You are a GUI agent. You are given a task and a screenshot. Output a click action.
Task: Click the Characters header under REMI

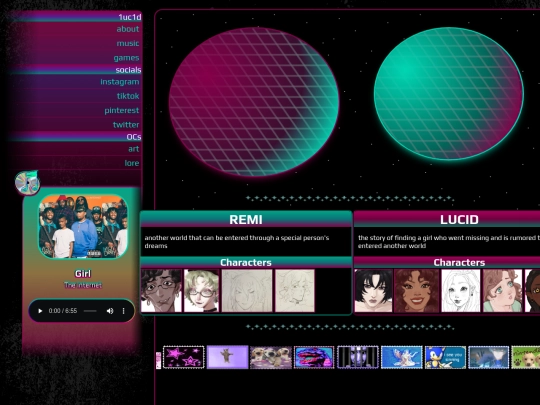[246, 262]
